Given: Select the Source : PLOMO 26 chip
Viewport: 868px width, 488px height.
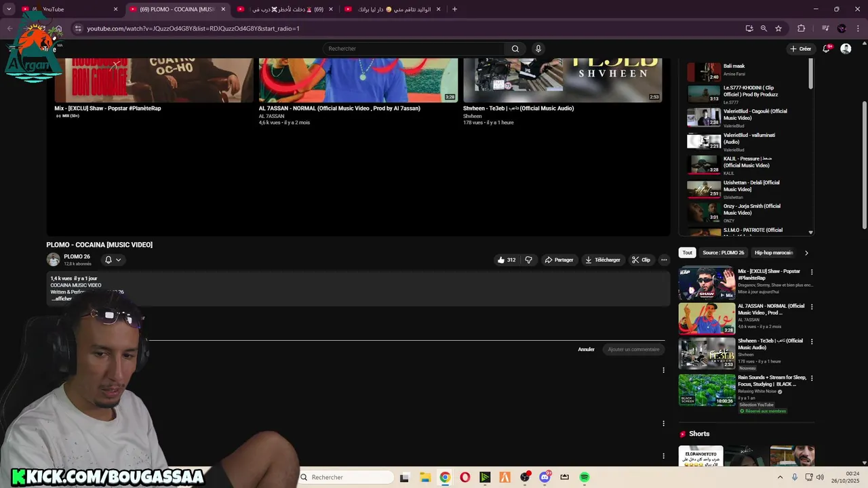Looking at the screenshot, I should point(723,253).
